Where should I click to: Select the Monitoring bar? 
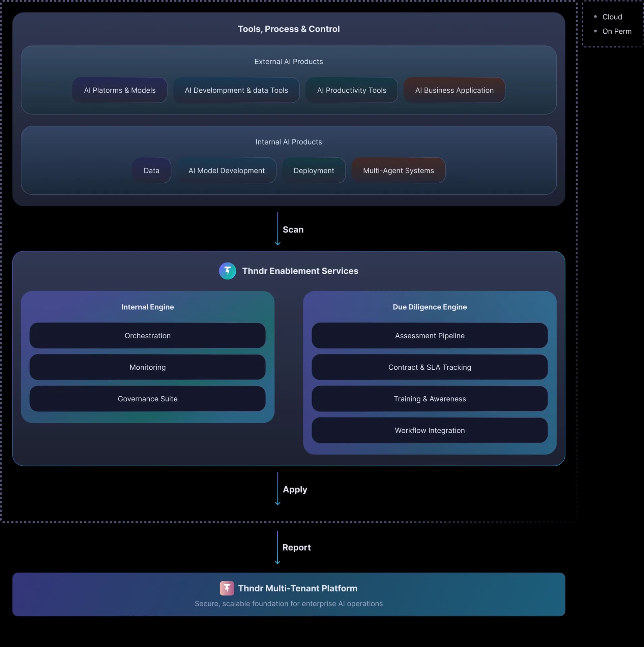coord(148,367)
